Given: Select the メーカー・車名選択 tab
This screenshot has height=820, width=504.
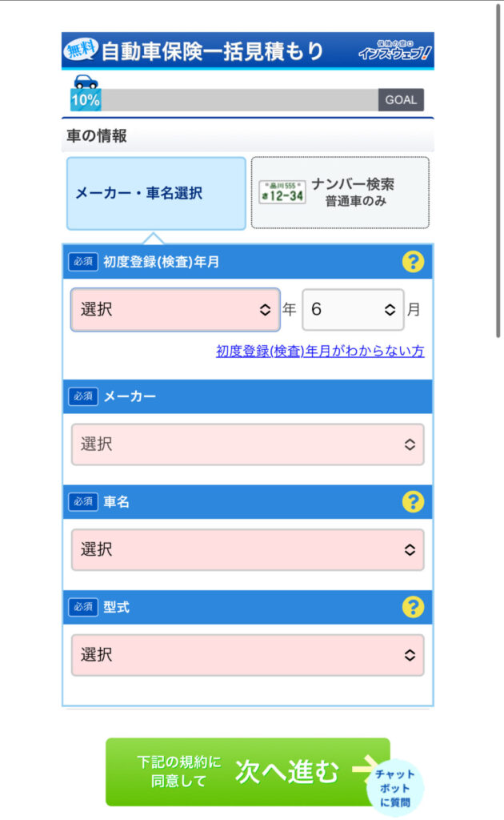Looking at the screenshot, I should (x=156, y=193).
